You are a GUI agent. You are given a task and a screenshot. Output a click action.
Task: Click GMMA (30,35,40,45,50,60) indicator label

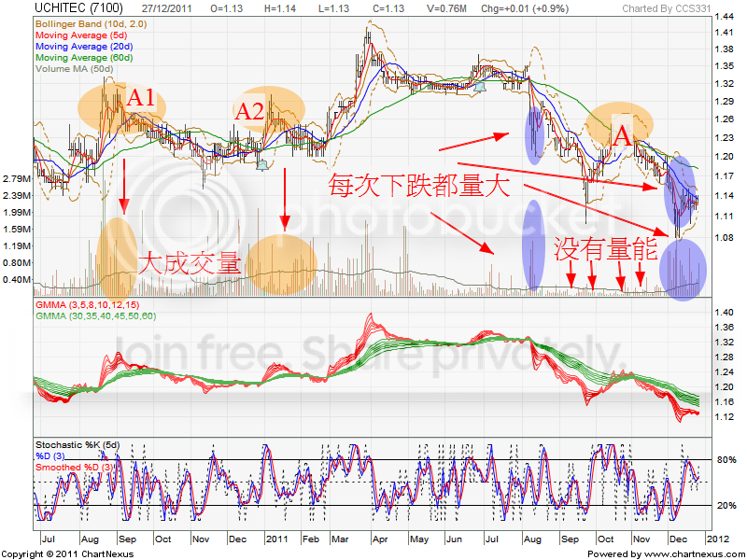pos(95,317)
